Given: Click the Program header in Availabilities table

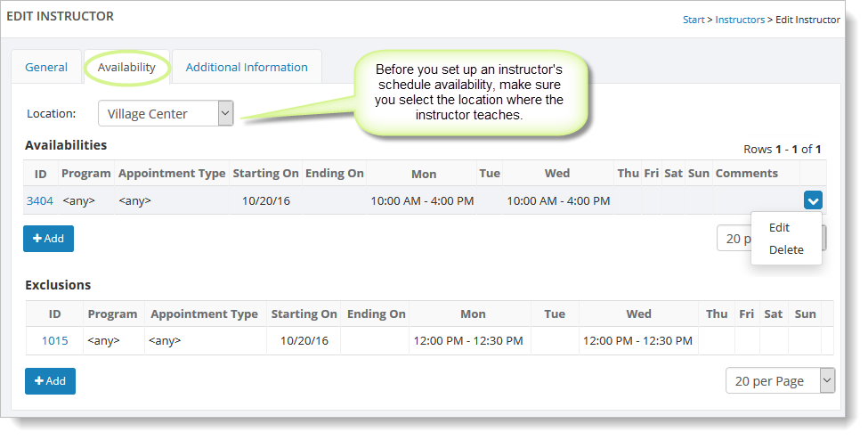Looking at the screenshot, I should 86,173.
